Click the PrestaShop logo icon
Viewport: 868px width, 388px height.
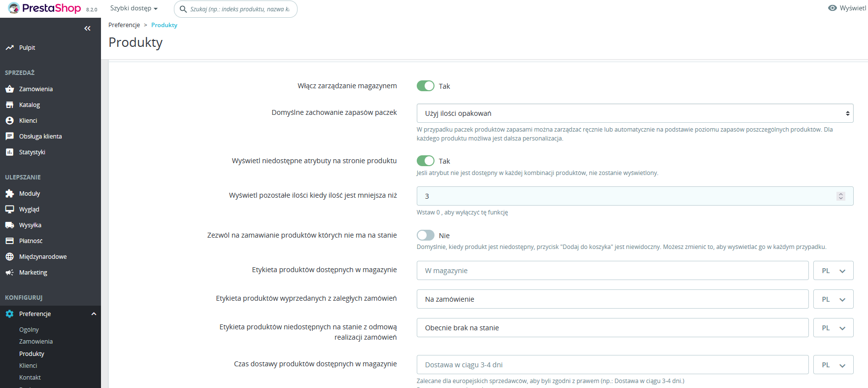14,8
